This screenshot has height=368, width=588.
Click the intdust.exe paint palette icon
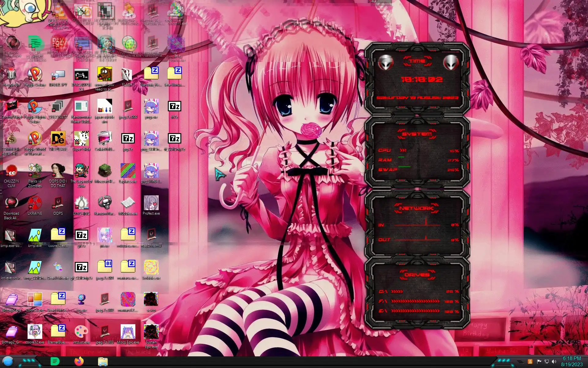[x=81, y=332]
